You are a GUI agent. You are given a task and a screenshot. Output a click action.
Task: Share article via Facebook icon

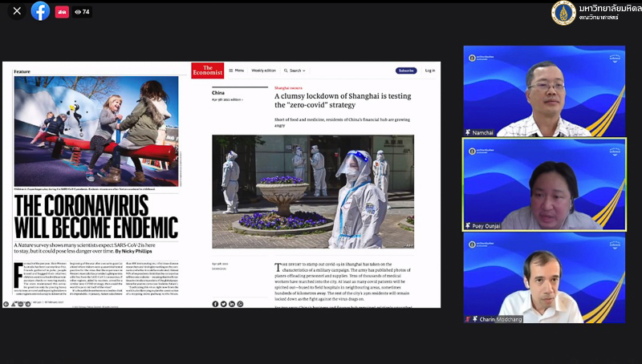pos(215,304)
